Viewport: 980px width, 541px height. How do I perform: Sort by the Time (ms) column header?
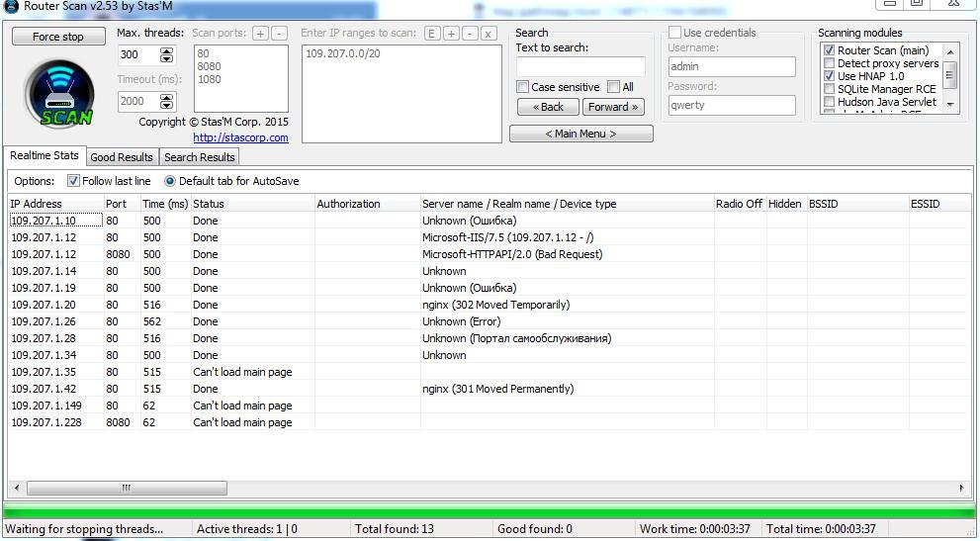165,204
